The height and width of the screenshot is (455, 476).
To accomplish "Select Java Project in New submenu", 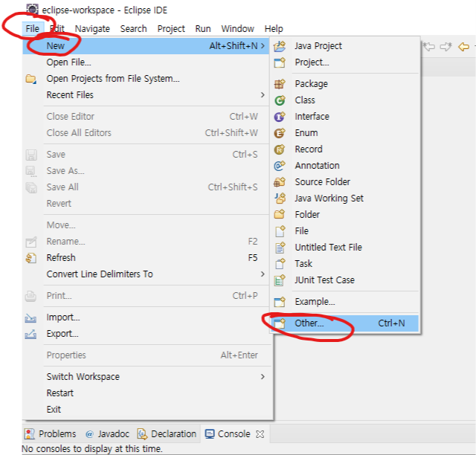I will click(x=345, y=46).
